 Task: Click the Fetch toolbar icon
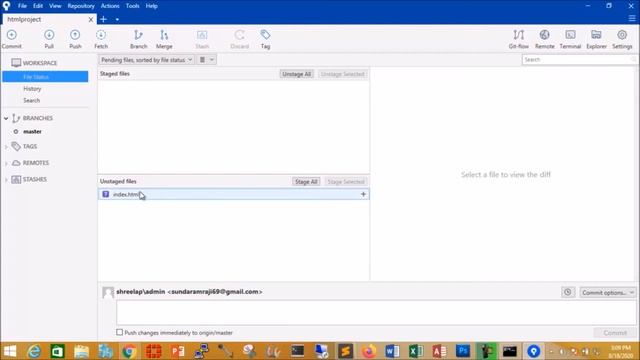(101, 39)
